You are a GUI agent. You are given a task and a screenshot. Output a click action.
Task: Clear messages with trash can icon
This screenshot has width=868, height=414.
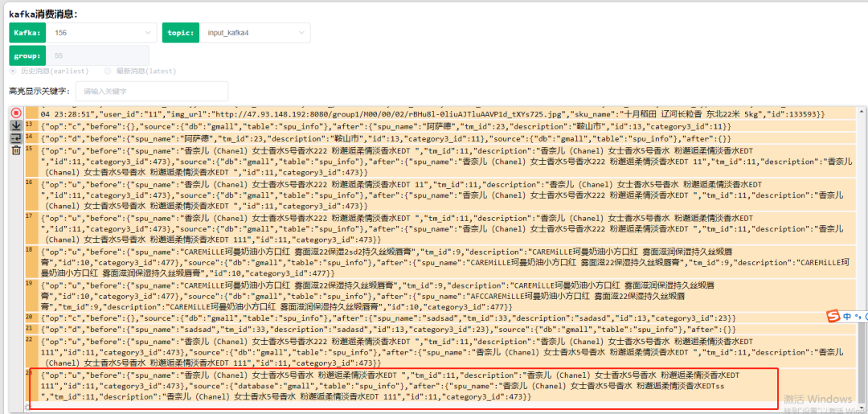(16, 150)
